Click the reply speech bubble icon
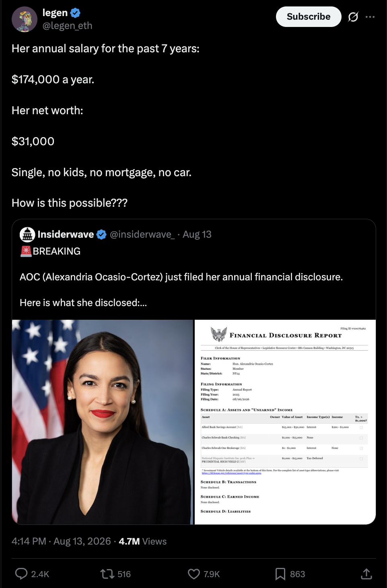The width and height of the screenshot is (387, 588). tap(21, 574)
